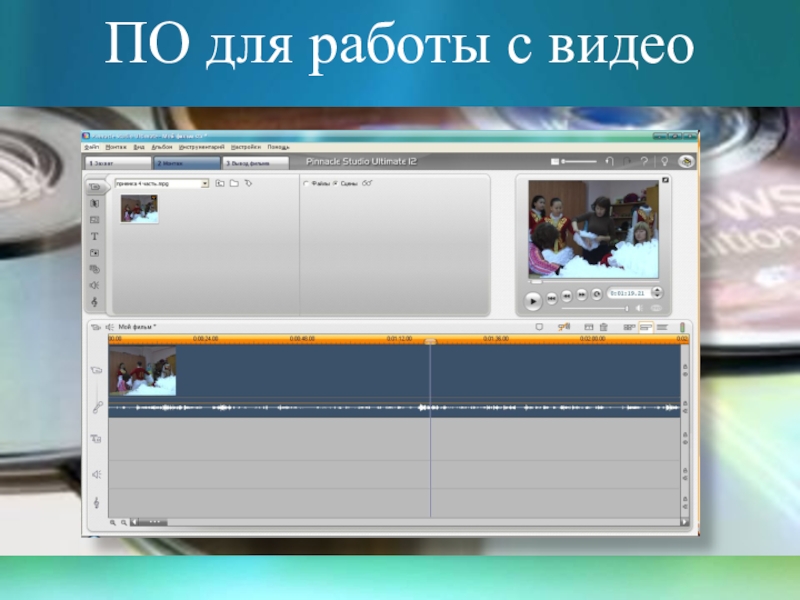Click the Undo arrow icon
This screenshot has height=600, width=800.
608,161
